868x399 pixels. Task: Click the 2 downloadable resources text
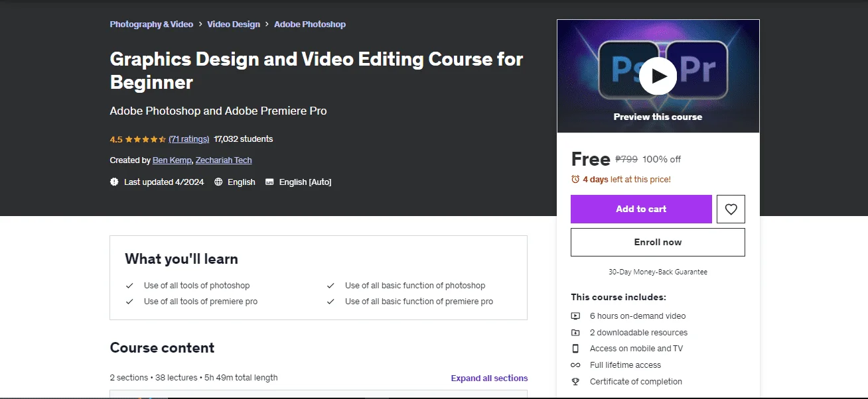pos(638,333)
